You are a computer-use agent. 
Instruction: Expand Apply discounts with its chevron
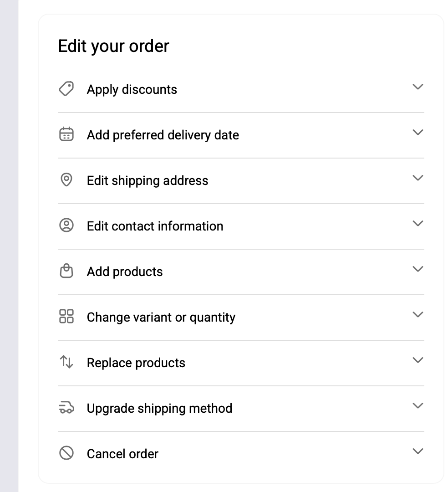417,87
